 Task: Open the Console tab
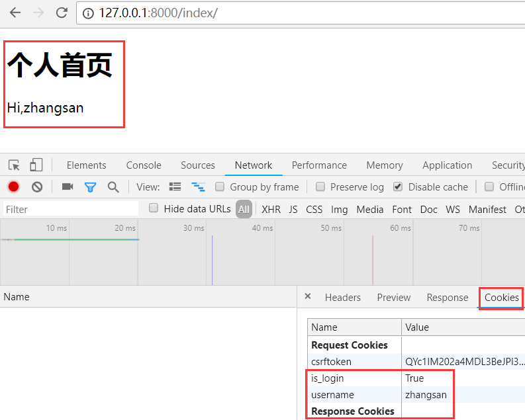(144, 165)
